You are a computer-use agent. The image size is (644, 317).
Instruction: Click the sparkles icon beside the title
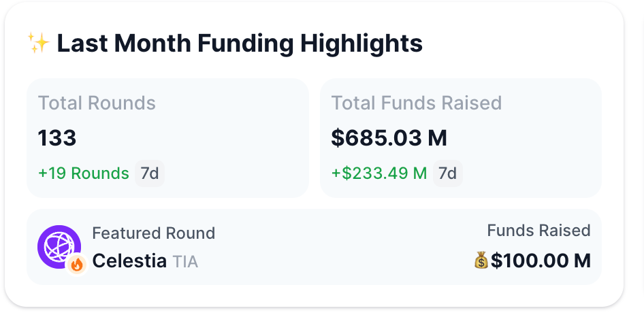pyautogui.click(x=39, y=43)
